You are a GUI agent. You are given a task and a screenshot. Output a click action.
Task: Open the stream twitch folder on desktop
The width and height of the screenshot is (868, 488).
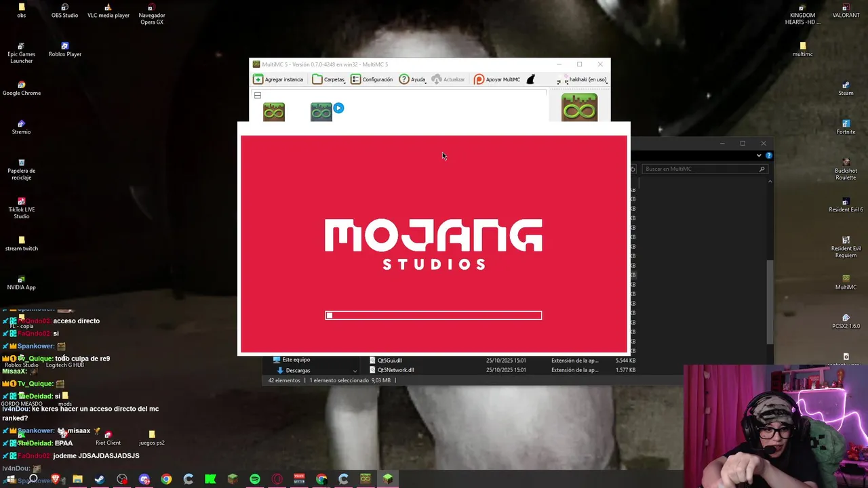pos(22,244)
